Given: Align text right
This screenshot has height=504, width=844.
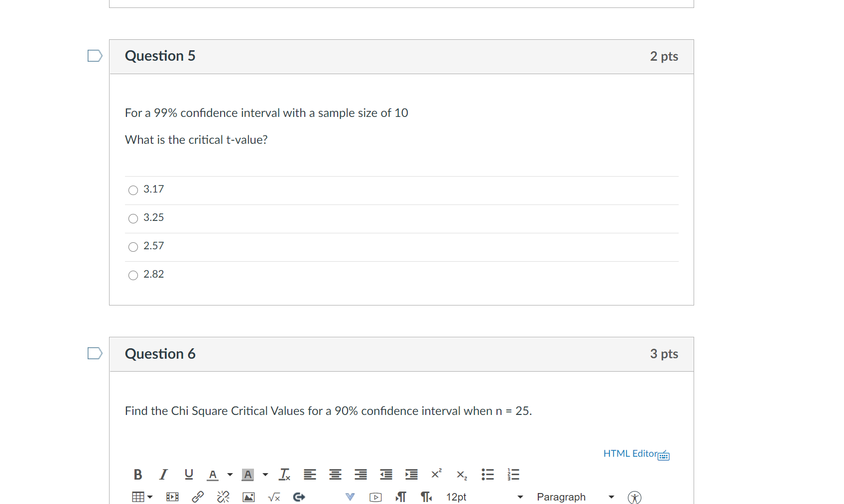Looking at the screenshot, I should pos(361,475).
